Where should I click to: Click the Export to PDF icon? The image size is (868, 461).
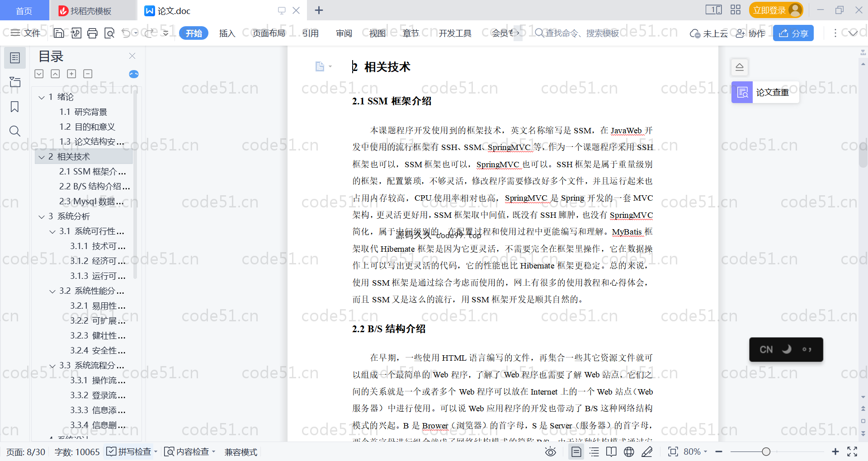coord(76,33)
